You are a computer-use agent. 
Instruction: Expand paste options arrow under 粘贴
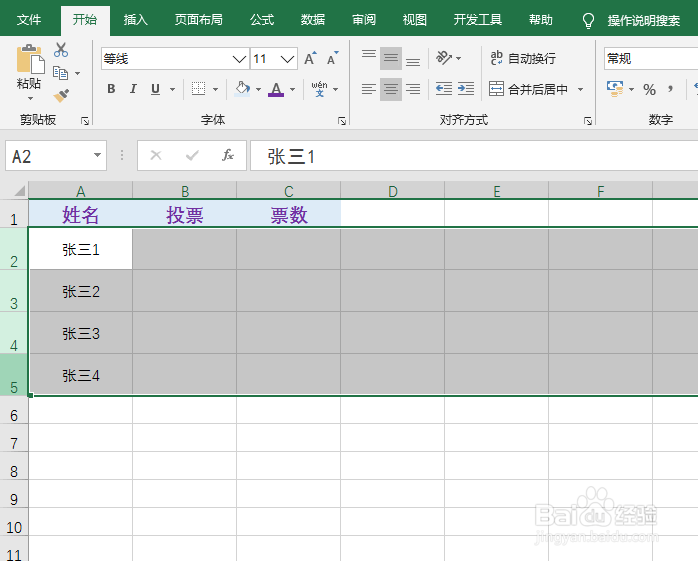click(30, 98)
